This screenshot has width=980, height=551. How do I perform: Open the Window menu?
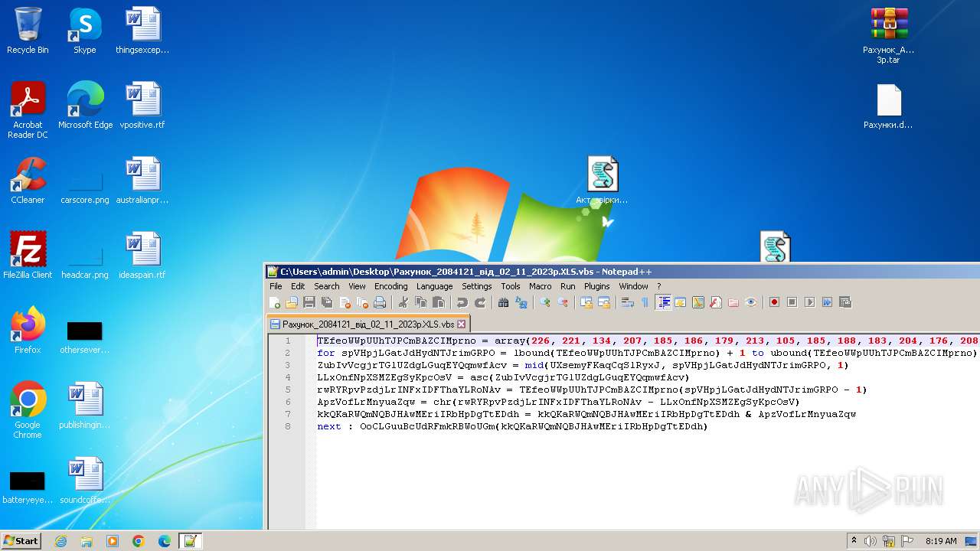(x=633, y=286)
